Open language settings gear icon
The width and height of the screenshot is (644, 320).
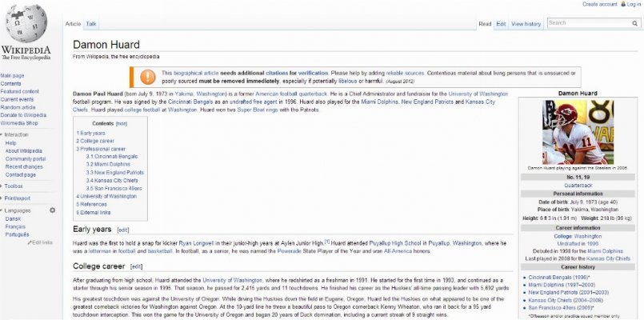(52, 210)
